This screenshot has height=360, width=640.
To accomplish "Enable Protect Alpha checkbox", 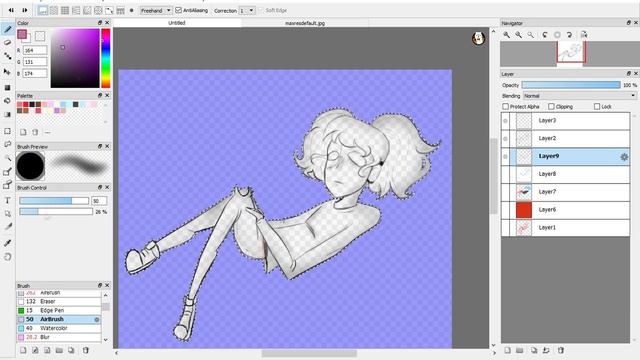I will click(x=505, y=107).
